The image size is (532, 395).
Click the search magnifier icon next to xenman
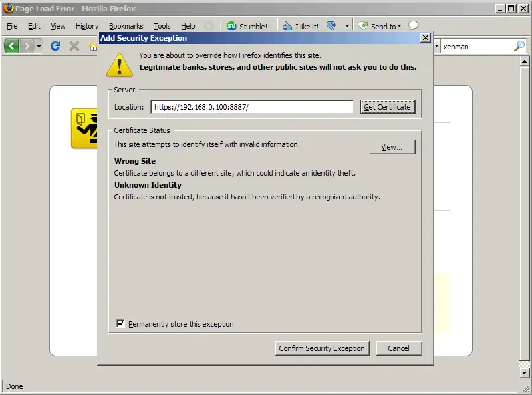point(519,46)
